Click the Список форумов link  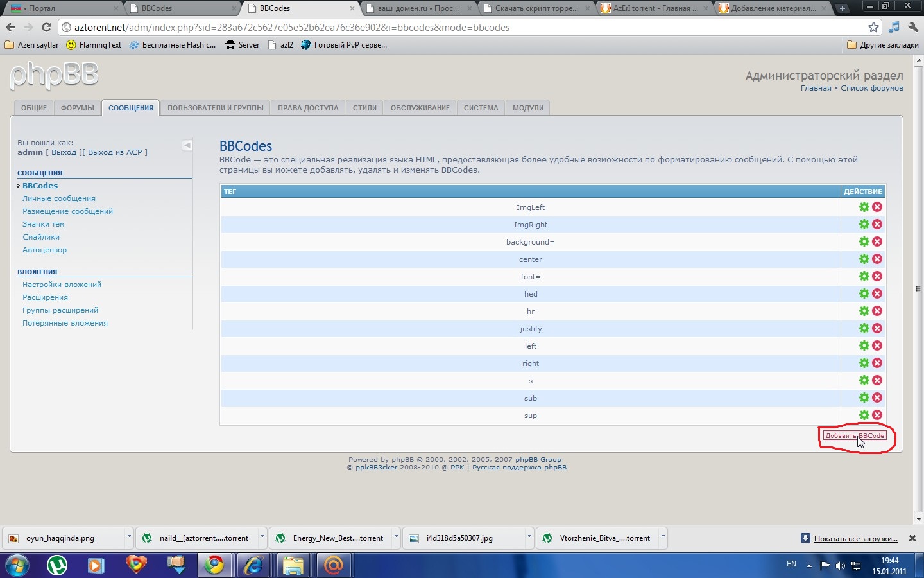point(872,88)
